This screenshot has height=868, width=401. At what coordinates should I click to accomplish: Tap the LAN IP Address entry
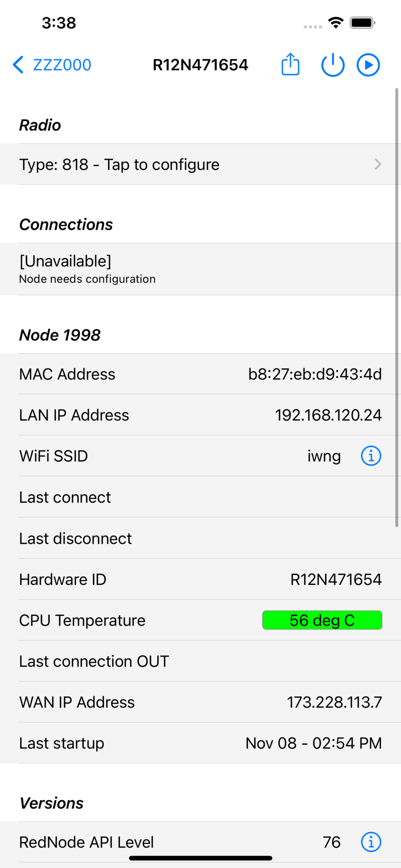tap(169, 415)
